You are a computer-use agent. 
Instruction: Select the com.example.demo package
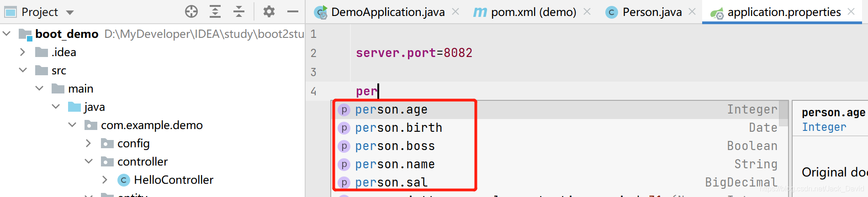151,125
